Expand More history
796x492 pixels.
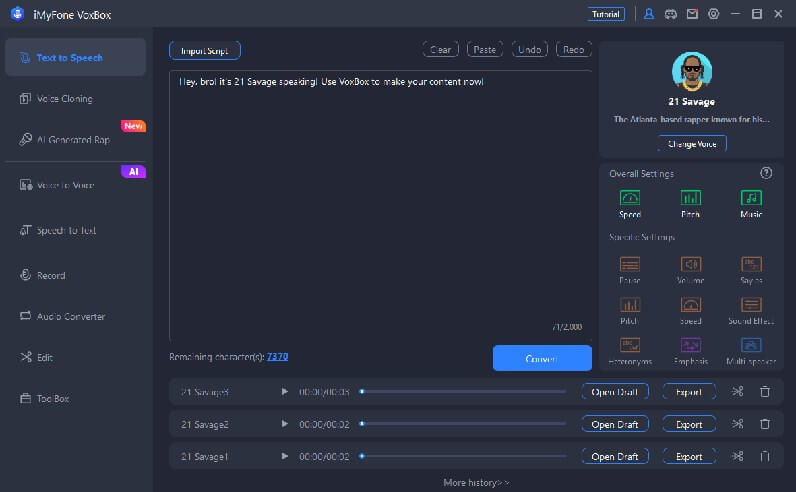[x=476, y=482]
